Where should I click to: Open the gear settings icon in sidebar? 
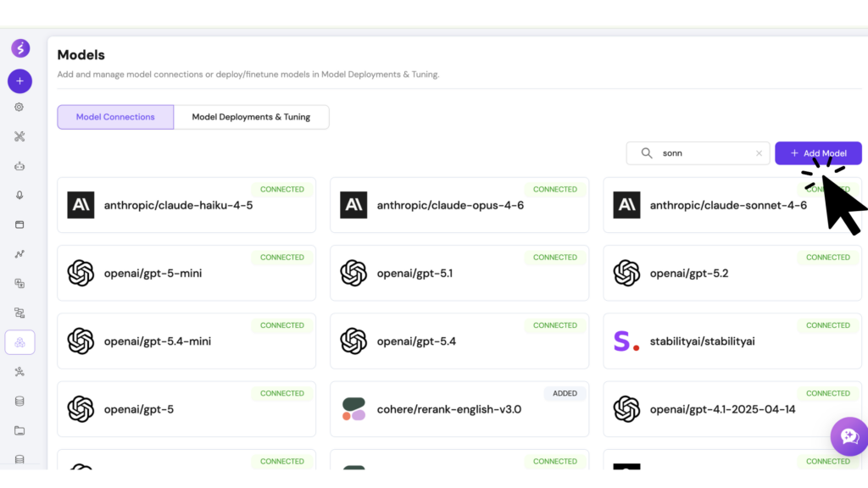click(x=19, y=107)
